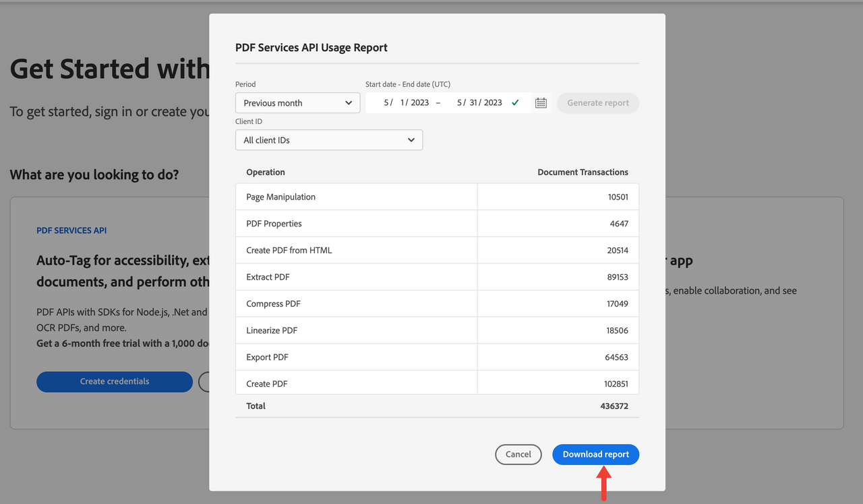
Task: Click the 18506 transactions value
Action: tap(618, 330)
